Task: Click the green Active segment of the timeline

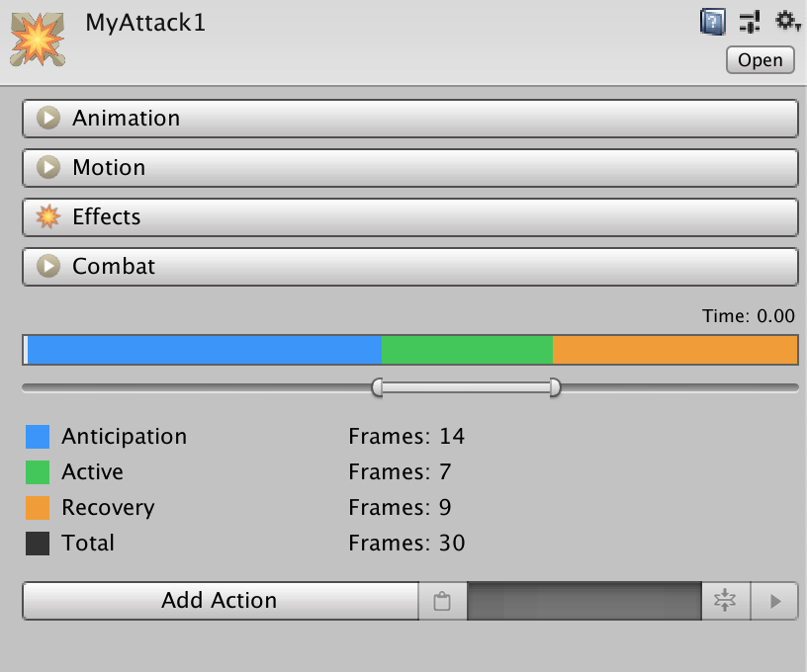Action: [x=468, y=350]
